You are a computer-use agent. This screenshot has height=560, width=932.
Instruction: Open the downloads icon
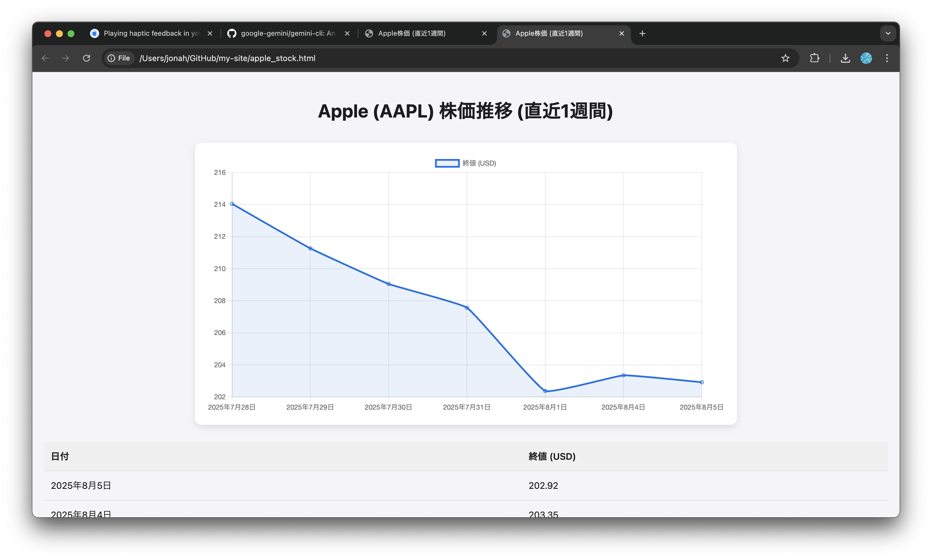pyautogui.click(x=845, y=58)
